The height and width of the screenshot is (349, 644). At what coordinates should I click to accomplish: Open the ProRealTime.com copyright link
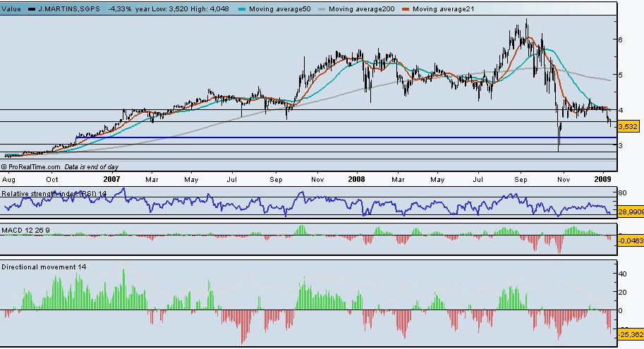click(x=30, y=166)
